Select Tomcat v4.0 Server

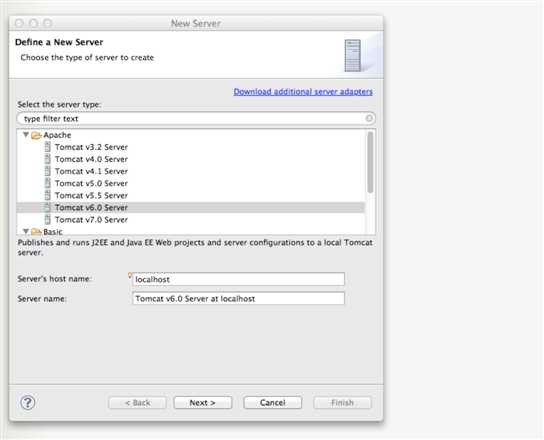tap(91, 159)
